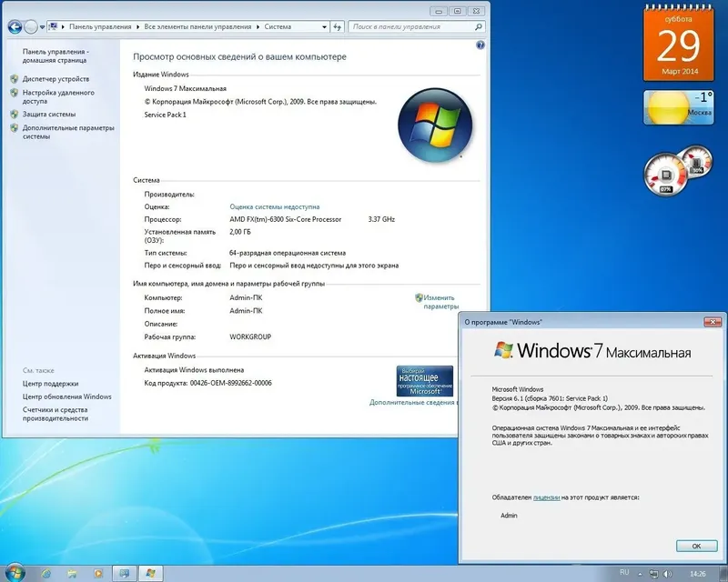Open the help question mark icon
Image resolution: width=728 pixels, height=582 pixels.
click(480, 45)
